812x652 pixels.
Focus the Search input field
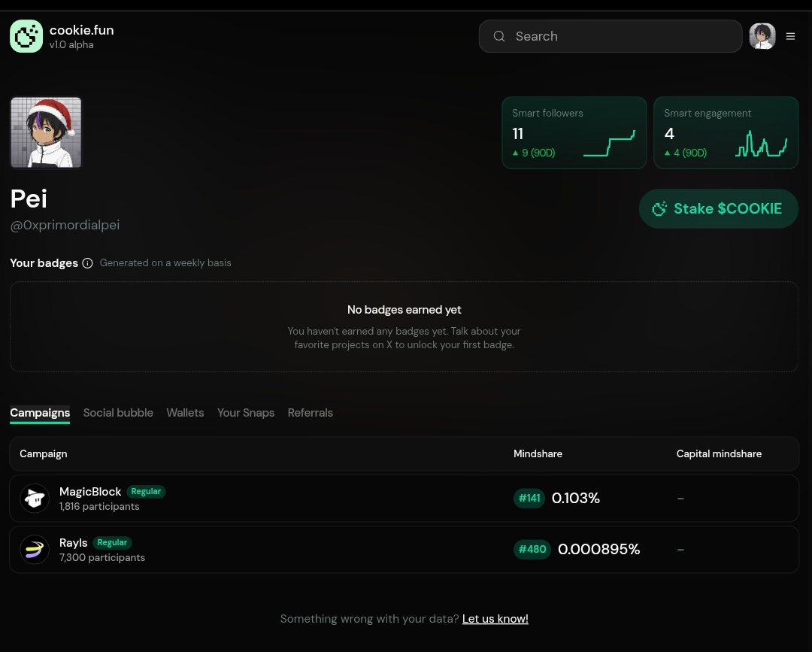pos(610,36)
